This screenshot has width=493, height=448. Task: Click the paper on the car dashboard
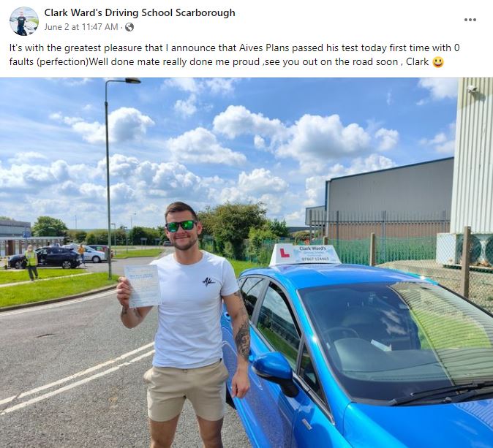click(381, 346)
